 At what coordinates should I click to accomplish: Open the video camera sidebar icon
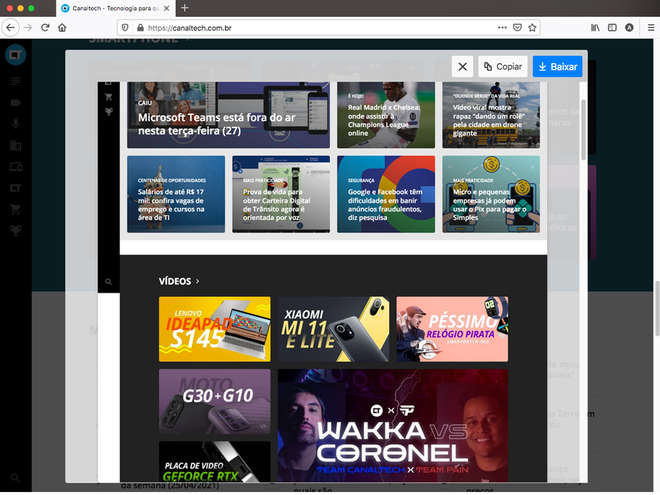[x=16, y=103]
